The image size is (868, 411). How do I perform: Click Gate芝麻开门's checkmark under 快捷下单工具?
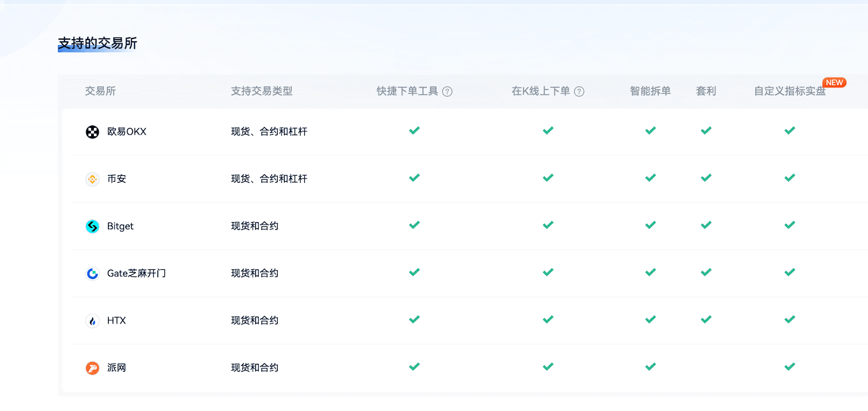414,272
